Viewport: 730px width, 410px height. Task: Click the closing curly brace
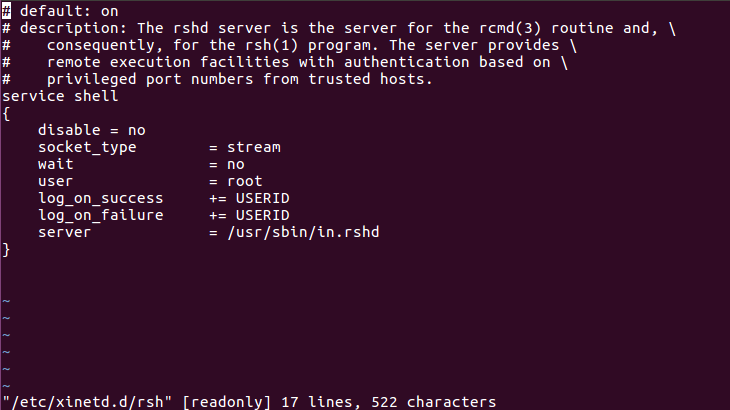tap(6, 249)
